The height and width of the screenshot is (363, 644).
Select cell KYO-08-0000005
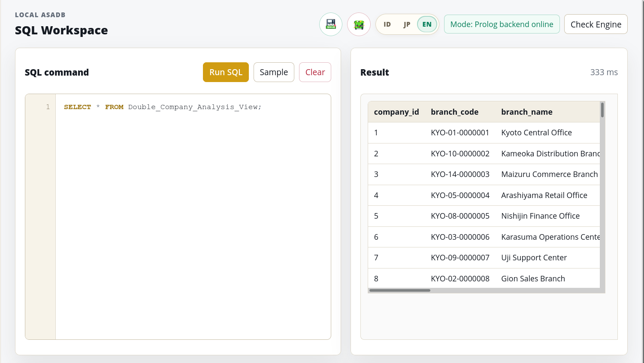(x=460, y=216)
